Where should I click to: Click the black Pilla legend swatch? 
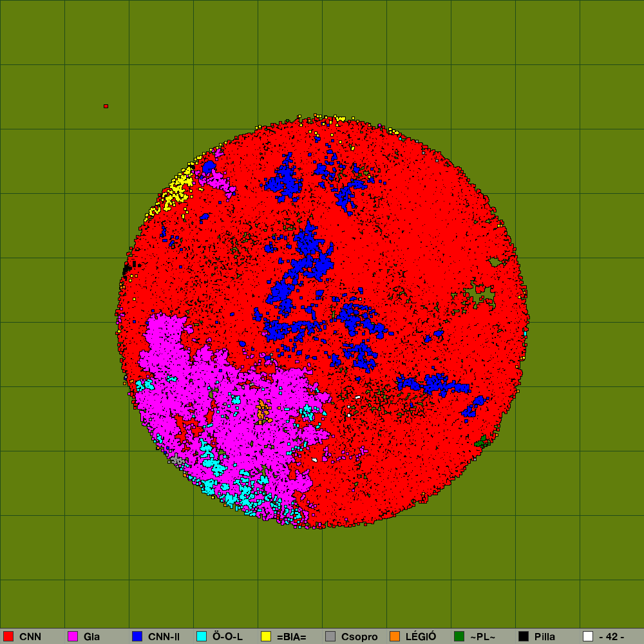[524, 636]
